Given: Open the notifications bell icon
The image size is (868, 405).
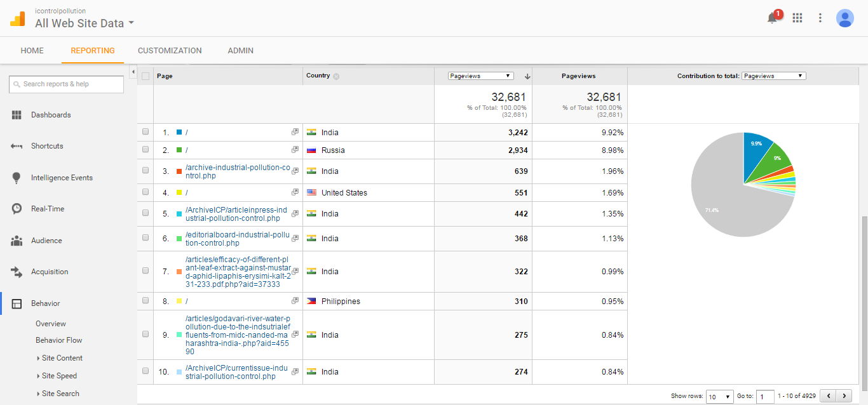Looking at the screenshot, I should [773, 18].
